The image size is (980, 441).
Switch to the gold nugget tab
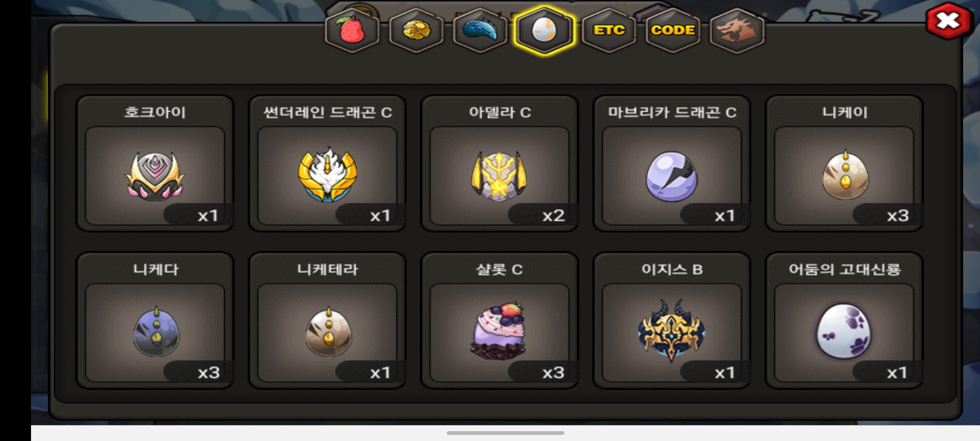pyautogui.click(x=416, y=30)
